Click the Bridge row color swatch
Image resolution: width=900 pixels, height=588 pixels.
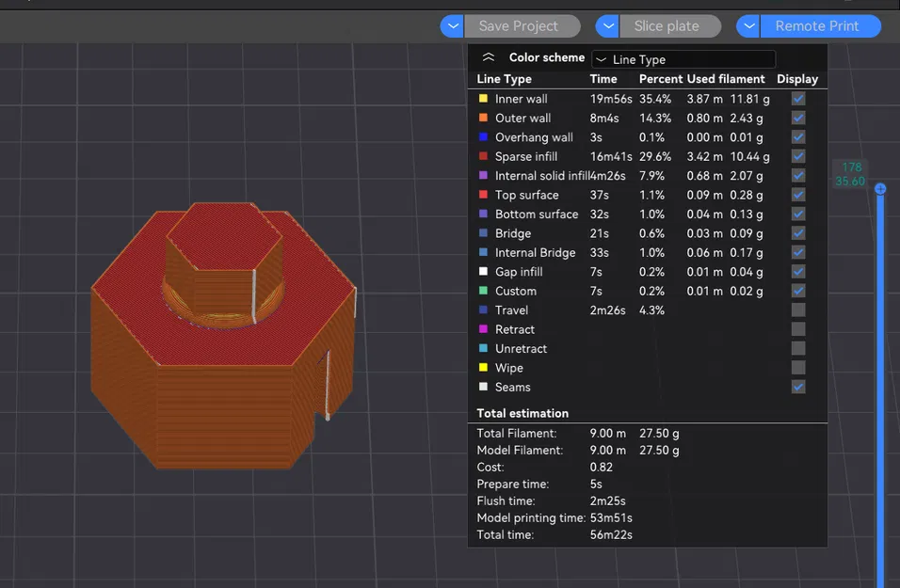pyautogui.click(x=483, y=233)
